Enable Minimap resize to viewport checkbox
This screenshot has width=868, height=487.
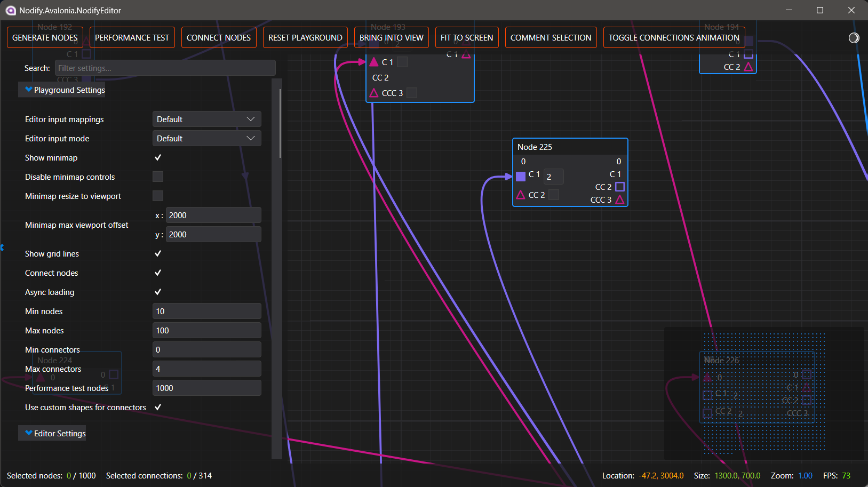(x=158, y=196)
